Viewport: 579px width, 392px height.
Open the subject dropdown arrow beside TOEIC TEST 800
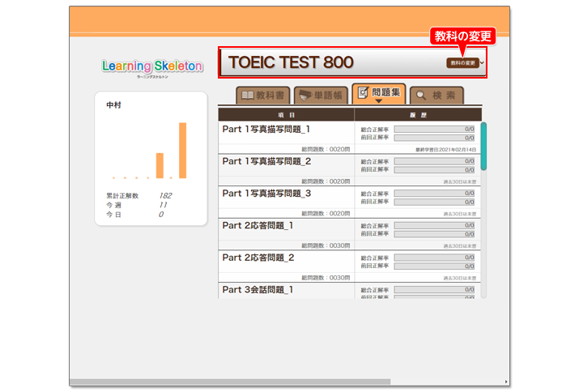[x=482, y=63]
